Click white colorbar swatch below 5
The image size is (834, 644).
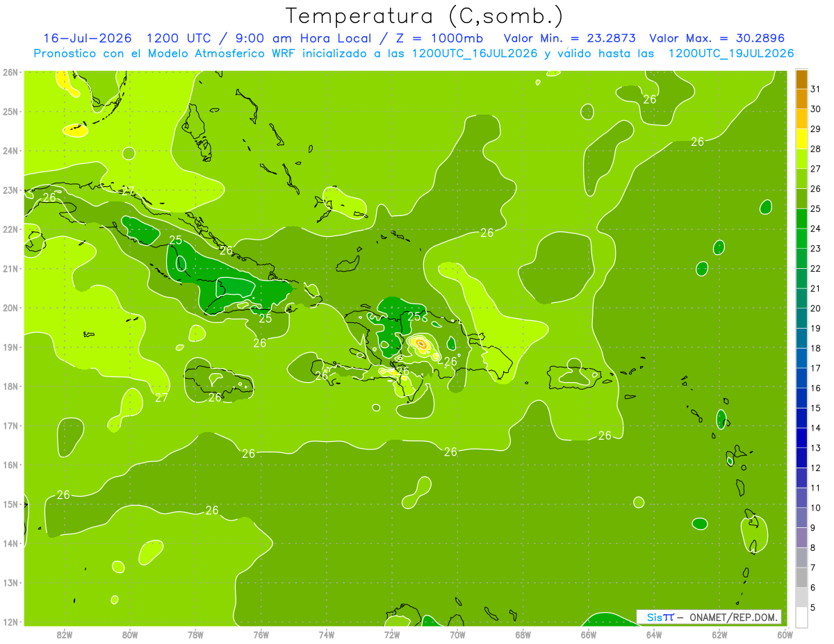click(x=801, y=617)
